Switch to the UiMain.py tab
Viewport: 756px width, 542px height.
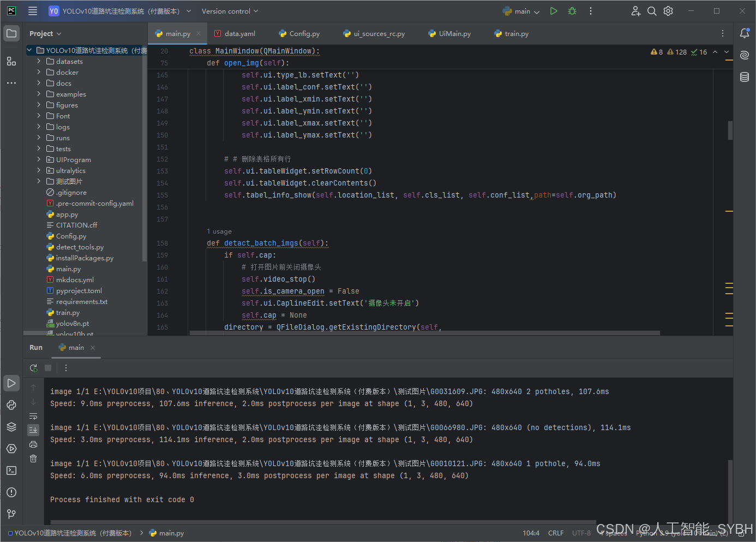tap(449, 33)
